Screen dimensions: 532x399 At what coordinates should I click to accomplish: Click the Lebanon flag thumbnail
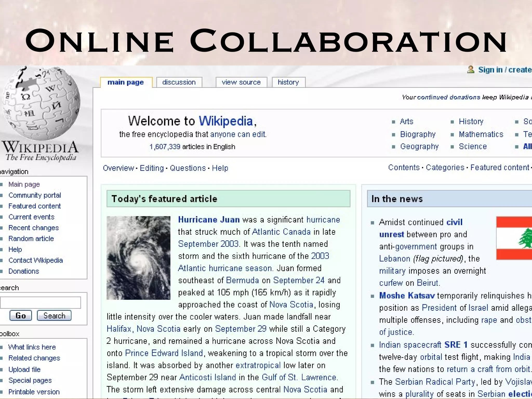coord(514,238)
